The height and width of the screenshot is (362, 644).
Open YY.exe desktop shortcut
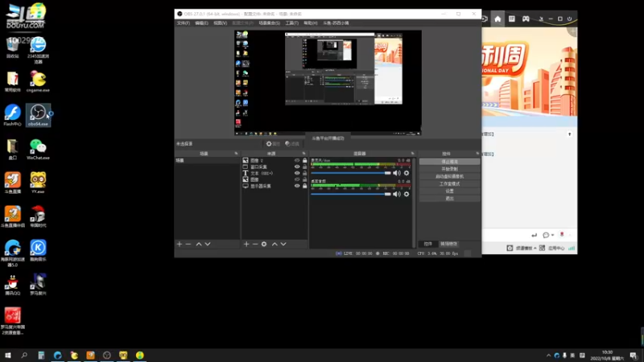tap(38, 183)
